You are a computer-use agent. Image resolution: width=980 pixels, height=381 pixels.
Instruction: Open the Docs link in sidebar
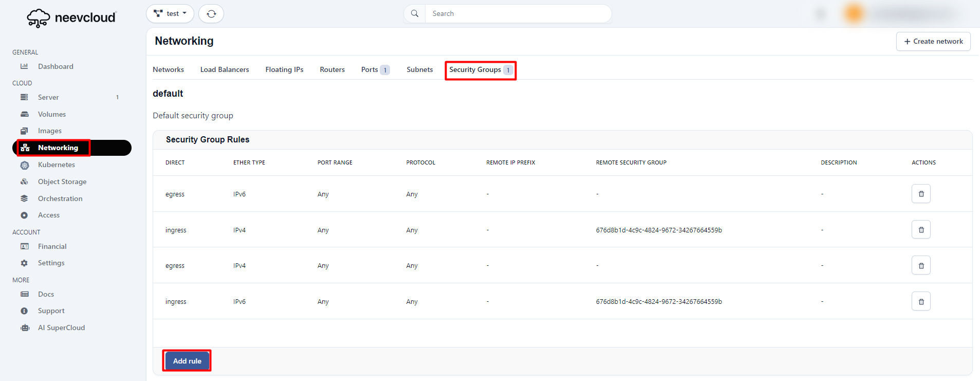pyautogui.click(x=46, y=294)
